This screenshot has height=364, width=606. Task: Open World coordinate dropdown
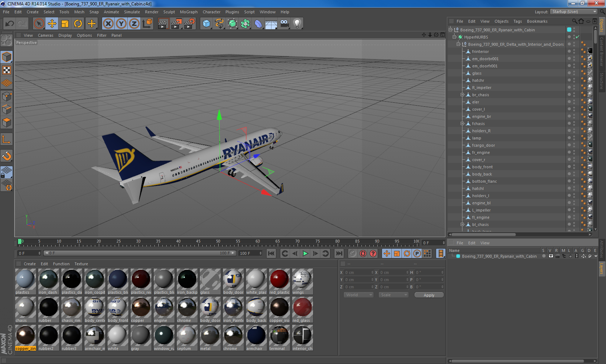point(359,295)
